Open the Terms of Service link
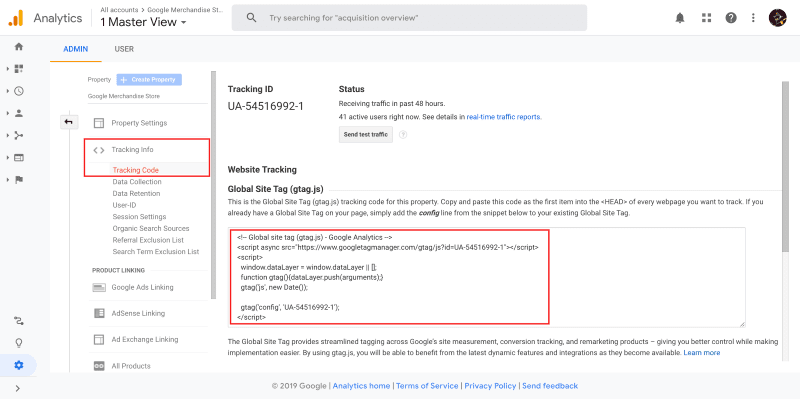This screenshot has width=800, height=399. point(427,386)
